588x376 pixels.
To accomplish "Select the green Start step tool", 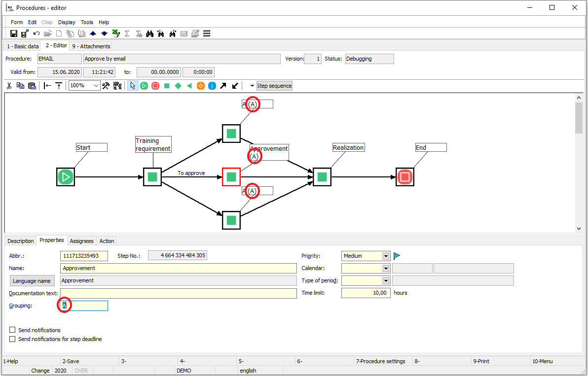I will coord(144,86).
